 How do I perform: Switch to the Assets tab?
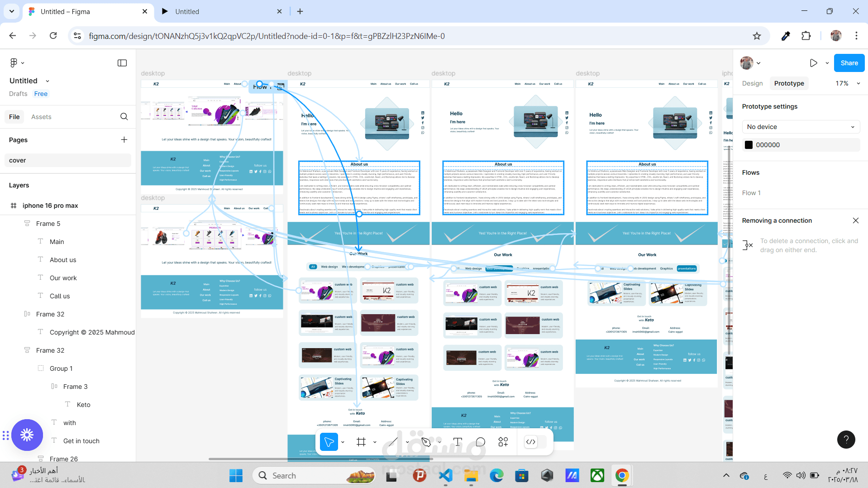pos(41,117)
